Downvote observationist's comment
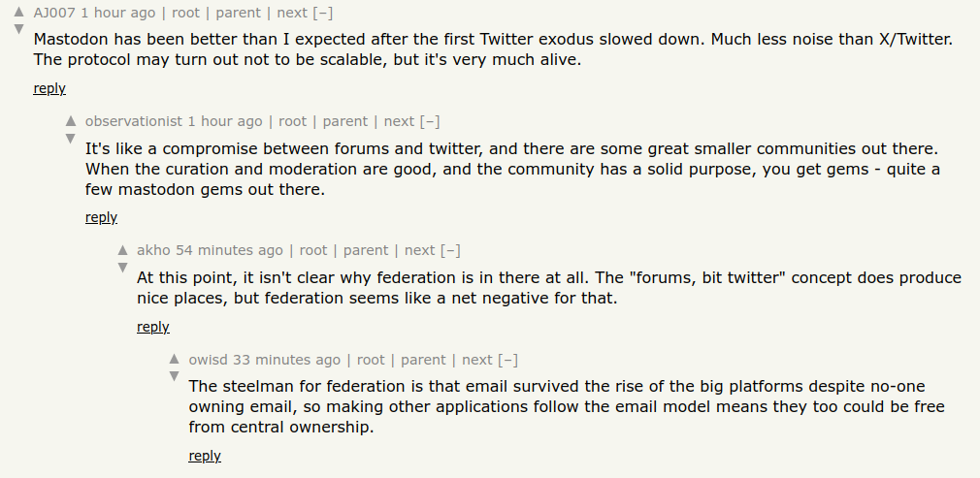Screen dimensions: 980x478 click(x=70, y=139)
